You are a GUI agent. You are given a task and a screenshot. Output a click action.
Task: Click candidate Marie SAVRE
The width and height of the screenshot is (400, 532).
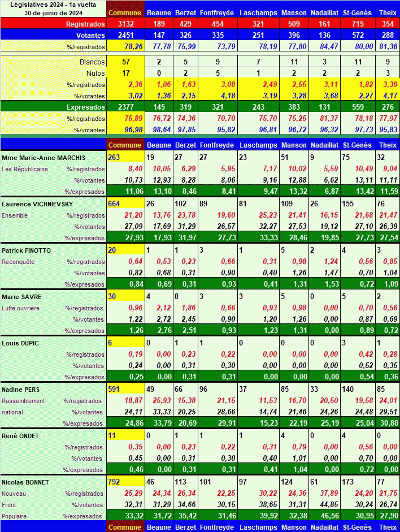point(21,297)
